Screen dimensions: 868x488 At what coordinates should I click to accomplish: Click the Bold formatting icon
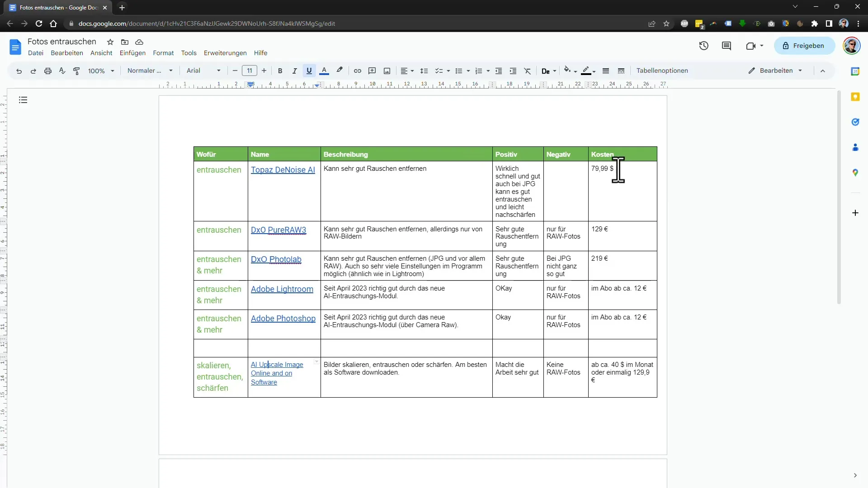pyautogui.click(x=279, y=70)
